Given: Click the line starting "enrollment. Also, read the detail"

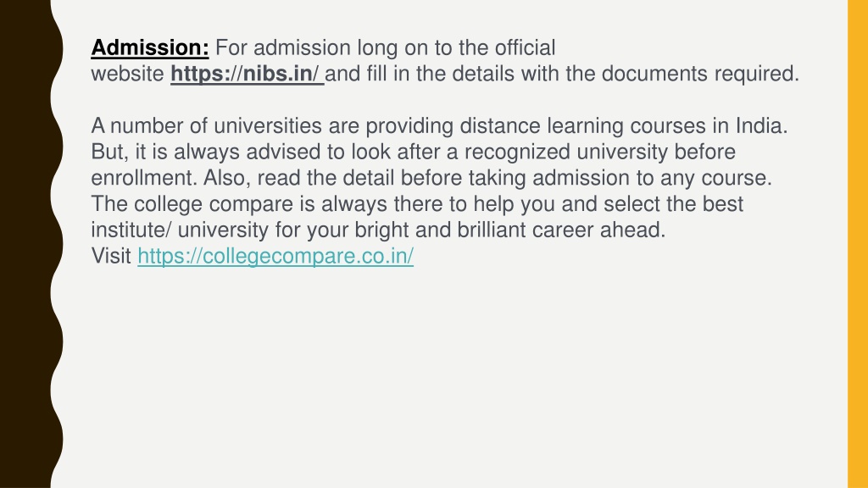Looking at the screenshot, I should [431, 178].
